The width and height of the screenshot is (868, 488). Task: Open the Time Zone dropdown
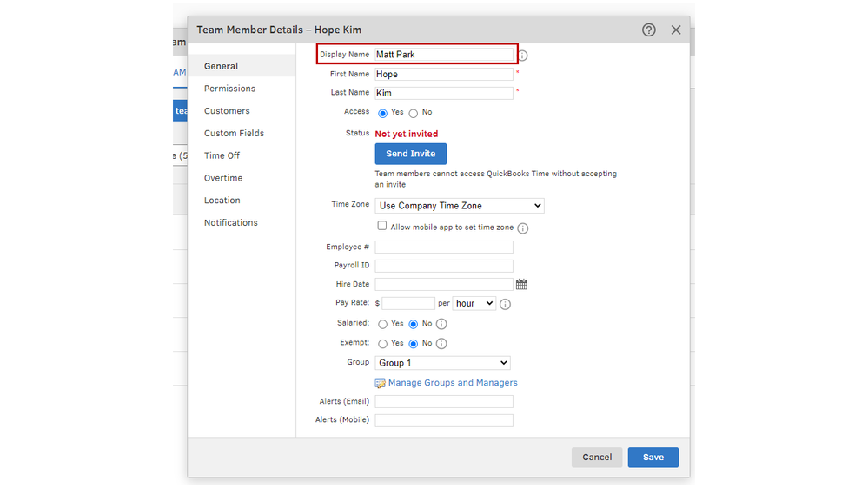[x=459, y=206]
